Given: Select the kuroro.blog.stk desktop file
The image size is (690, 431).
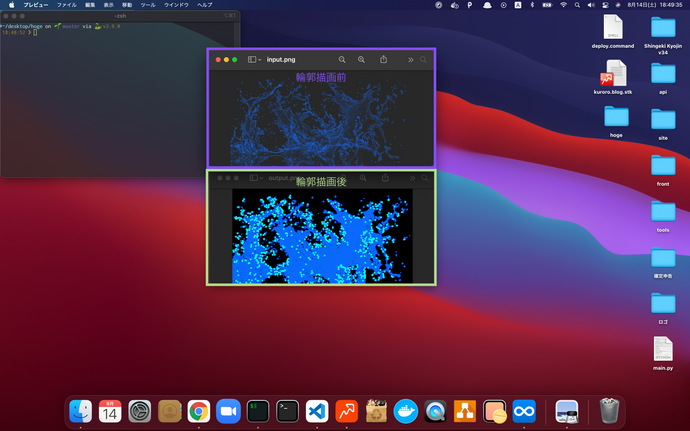Looking at the screenshot, I should pos(613,77).
